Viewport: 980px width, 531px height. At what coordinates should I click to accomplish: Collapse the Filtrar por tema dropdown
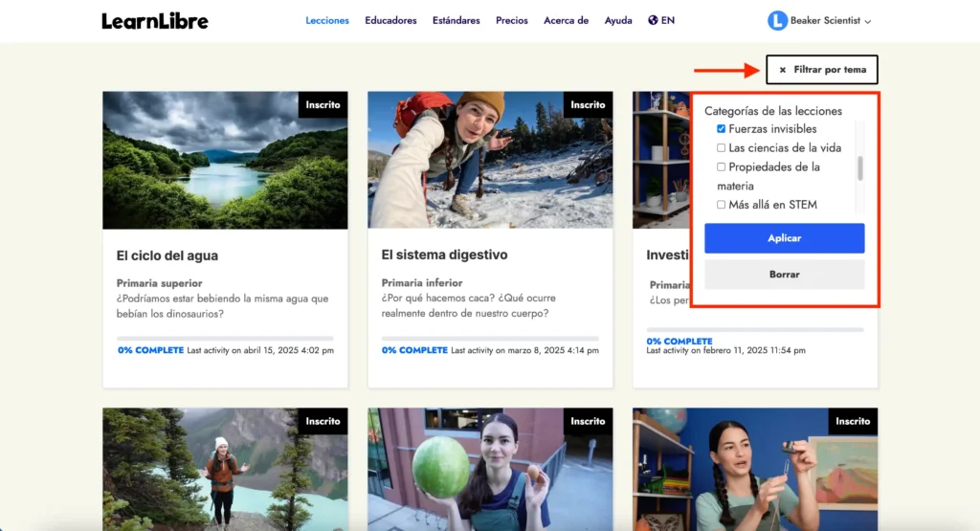(x=822, y=69)
